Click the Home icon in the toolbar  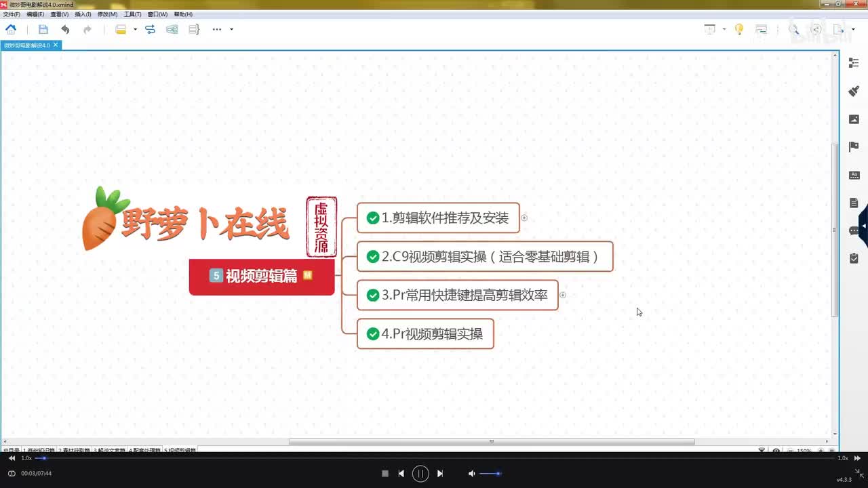[x=11, y=29]
